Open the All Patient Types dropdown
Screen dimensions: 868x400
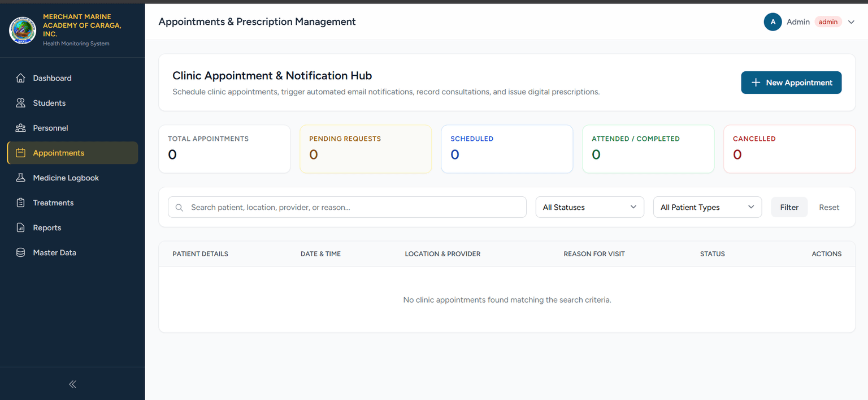point(708,207)
